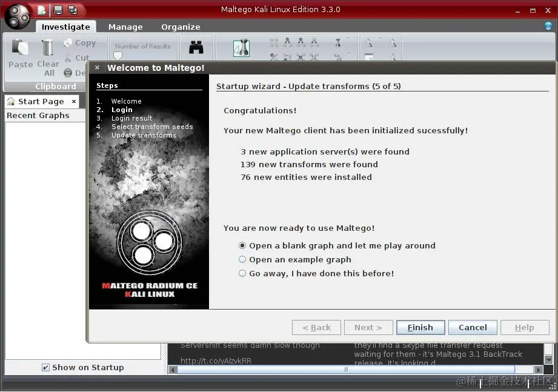Switch to the Manage ribbon tab

125,27
